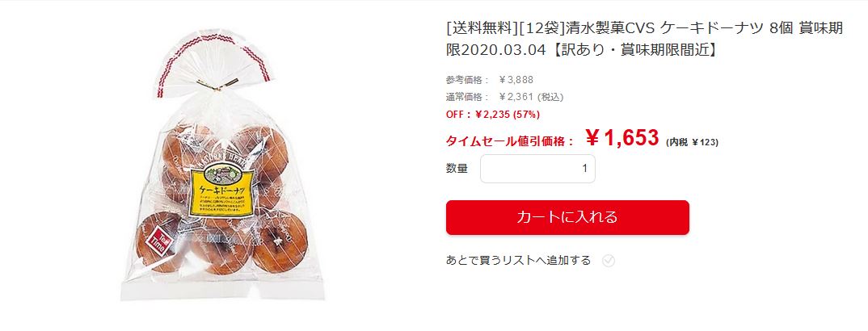Click the タイムセール値引価格 label
This screenshot has width=868, height=331.
pyautogui.click(x=510, y=141)
